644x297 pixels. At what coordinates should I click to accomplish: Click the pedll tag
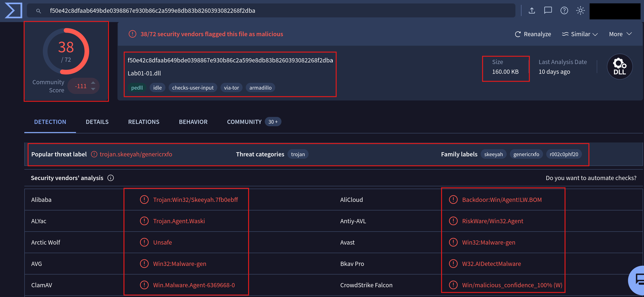click(137, 88)
